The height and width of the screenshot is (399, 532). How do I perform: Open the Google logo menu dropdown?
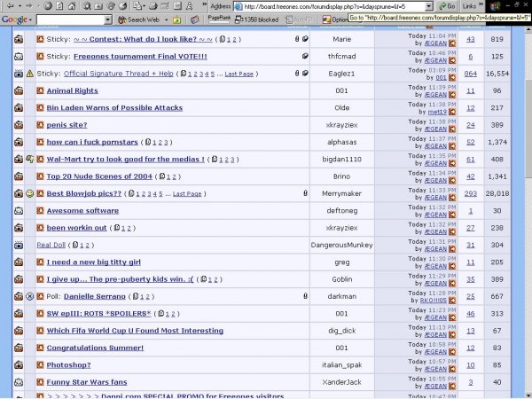coord(16,19)
